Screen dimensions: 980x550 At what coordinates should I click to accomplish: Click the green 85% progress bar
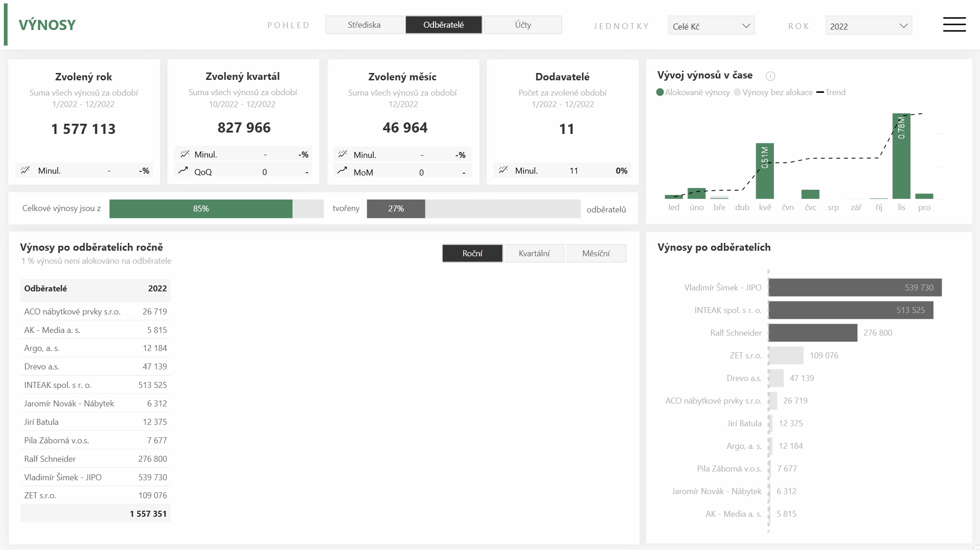201,208
